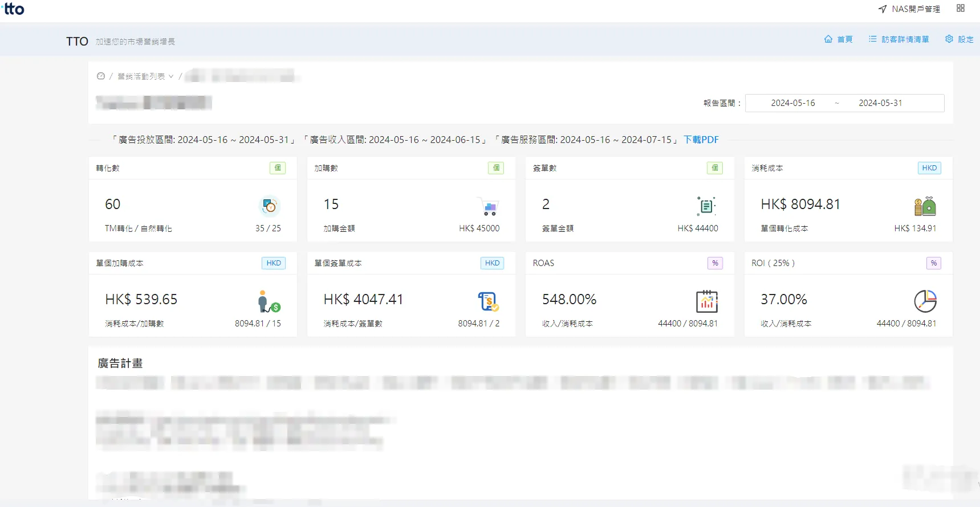Image resolution: width=980 pixels, height=507 pixels.
Task: Open 設定 settings menu item
Action: pyautogui.click(x=959, y=39)
